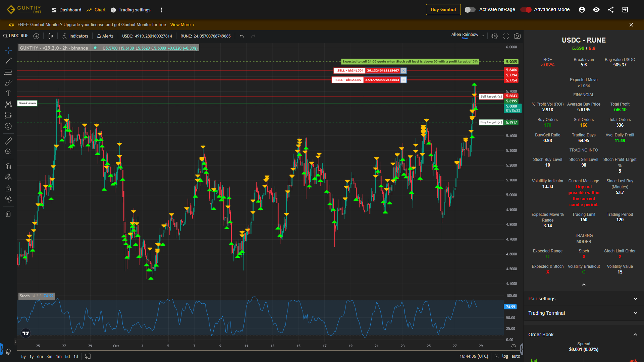Click the Gunthy DeFi logo

tap(24, 10)
